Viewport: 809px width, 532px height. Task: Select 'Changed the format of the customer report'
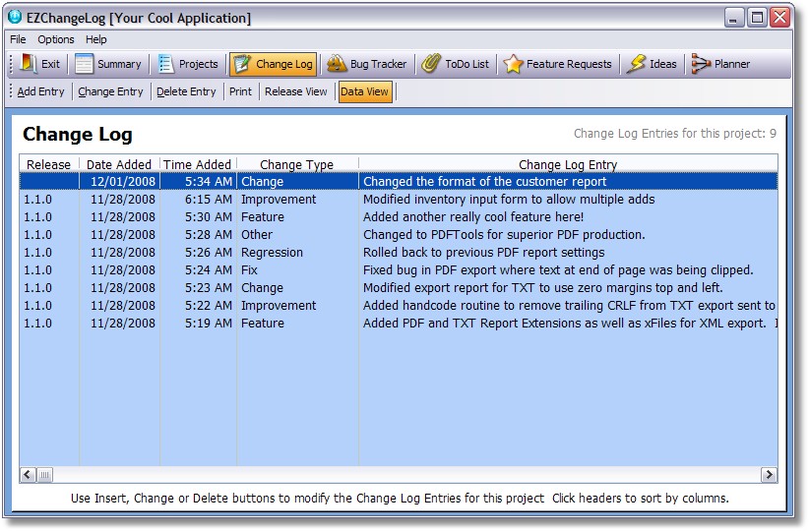(x=484, y=182)
